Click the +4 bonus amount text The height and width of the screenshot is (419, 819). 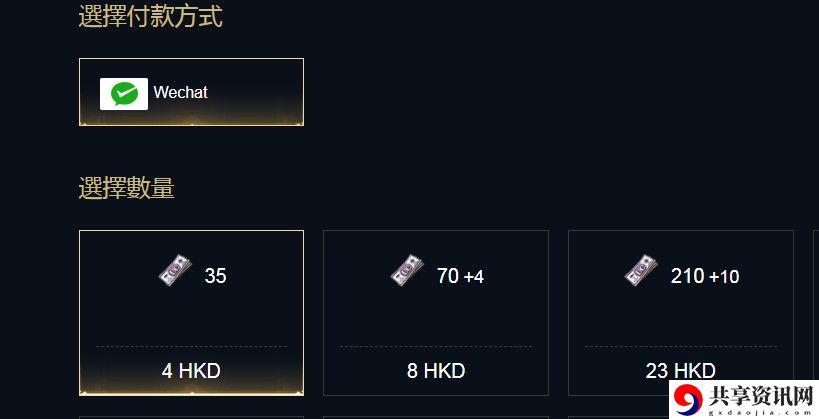474,276
